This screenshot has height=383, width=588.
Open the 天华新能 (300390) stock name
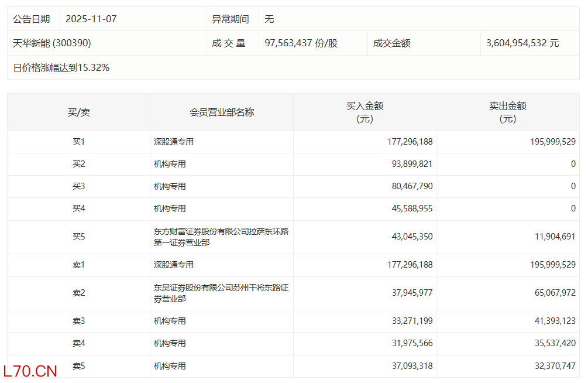52,43
